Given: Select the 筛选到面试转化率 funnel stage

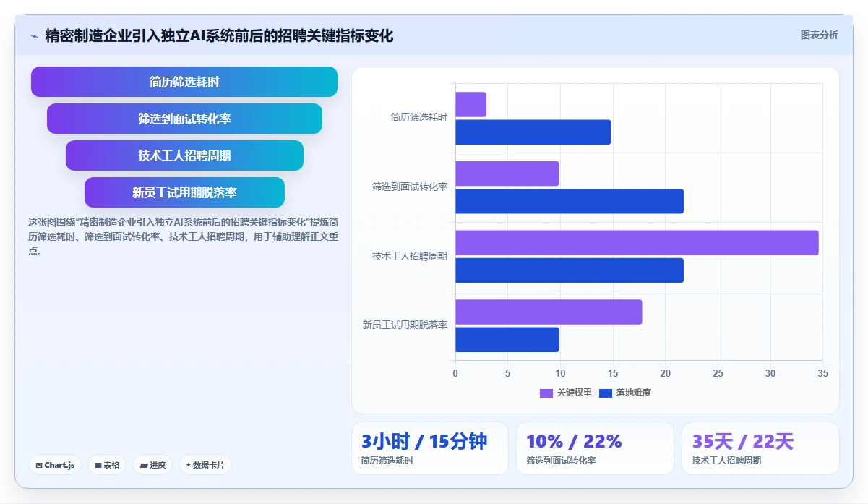Looking at the screenshot, I should pyautogui.click(x=184, y=119).
